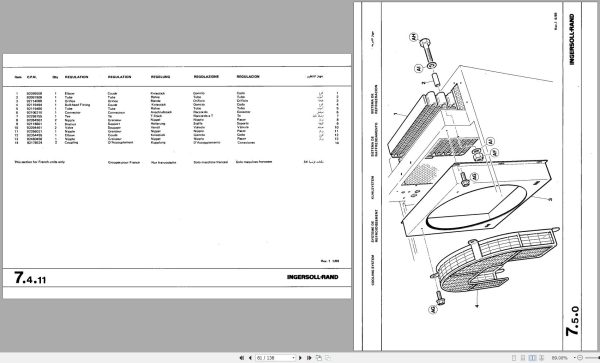
Task: Click the COOLING SYSTEM title on right page
Action: click(373, 270)
